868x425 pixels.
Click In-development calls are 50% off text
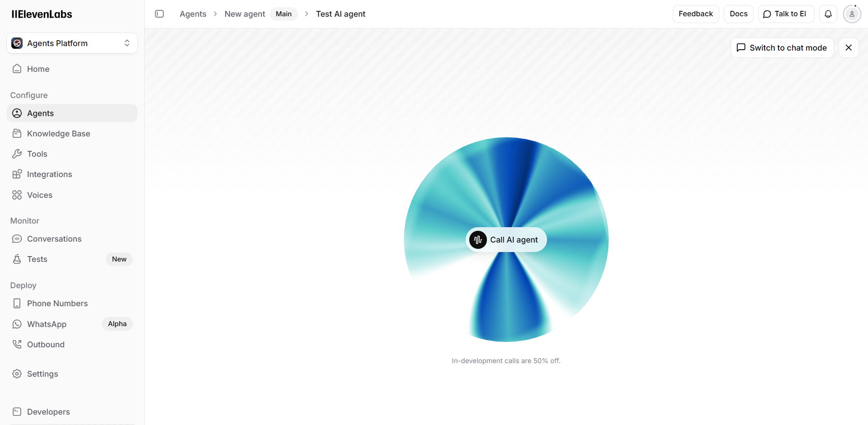(506, 361)
